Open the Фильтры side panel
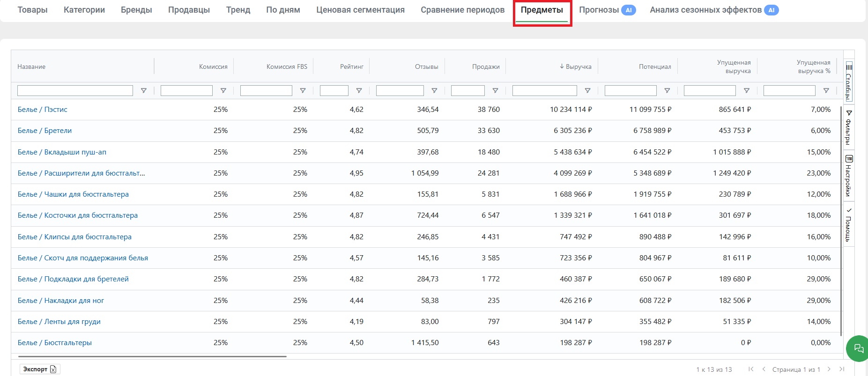The image size is (868, 376). pos(849,127)
